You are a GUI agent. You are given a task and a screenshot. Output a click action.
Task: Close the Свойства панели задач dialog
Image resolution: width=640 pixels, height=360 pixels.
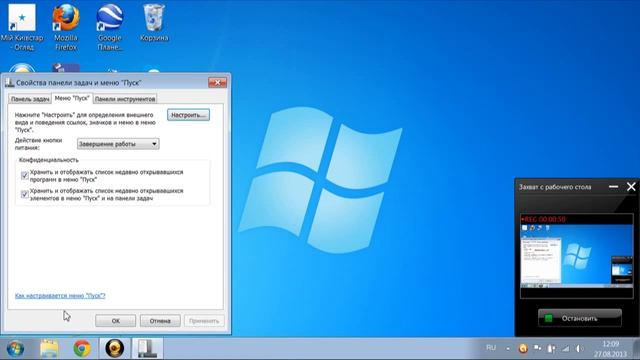(217, 82)
